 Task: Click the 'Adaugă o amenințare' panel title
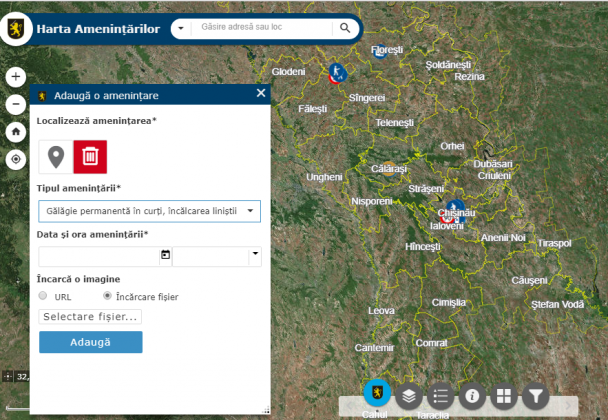pos(106,96)
